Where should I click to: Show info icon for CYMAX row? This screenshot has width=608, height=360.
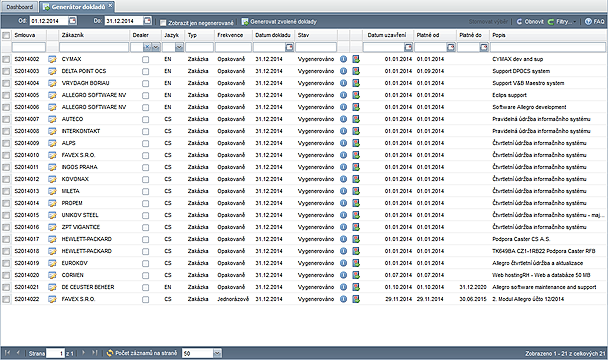pyautogui.click(x=344, y=59)
